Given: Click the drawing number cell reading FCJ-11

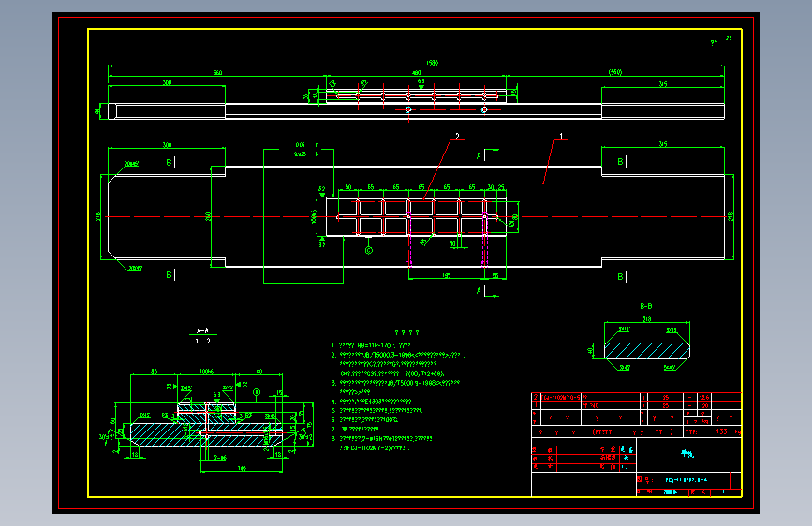Looking at the screenshot, I should pos(687,480).
